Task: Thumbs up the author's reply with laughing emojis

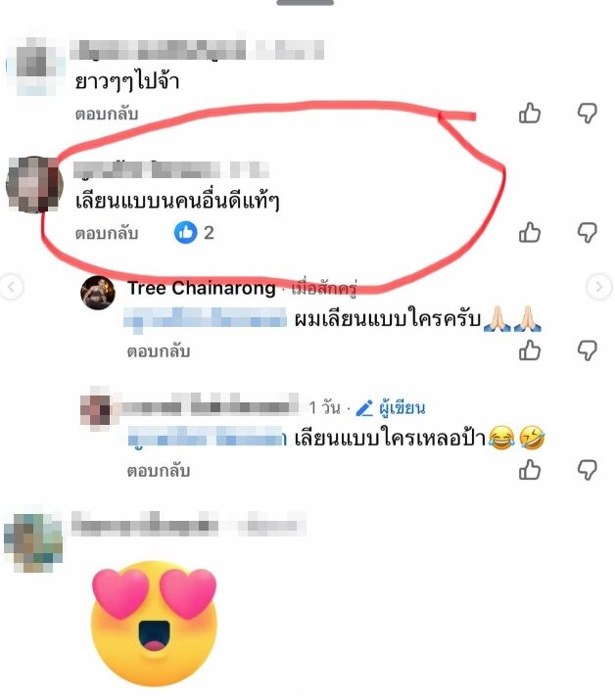Action: (x=530, y=470)
